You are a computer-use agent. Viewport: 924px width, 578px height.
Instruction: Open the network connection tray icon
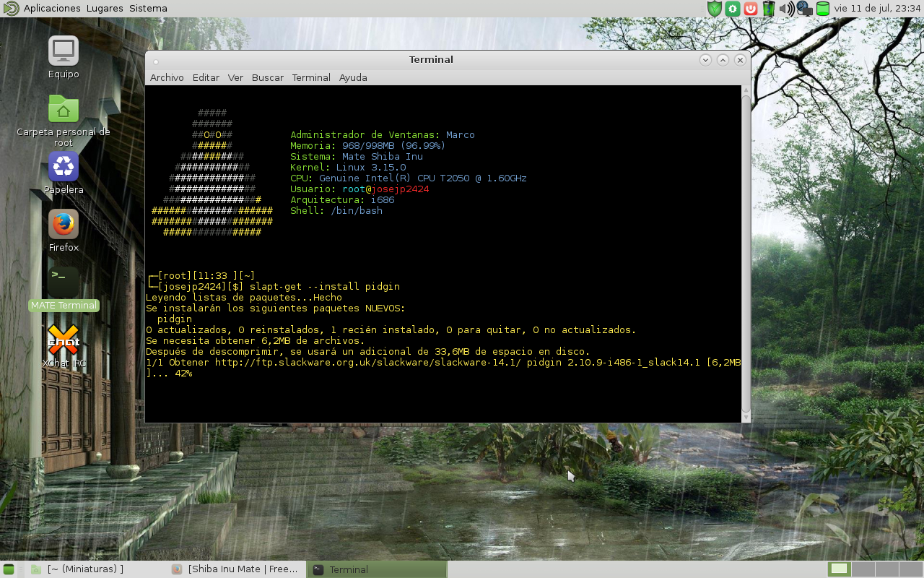coord(805,9)
